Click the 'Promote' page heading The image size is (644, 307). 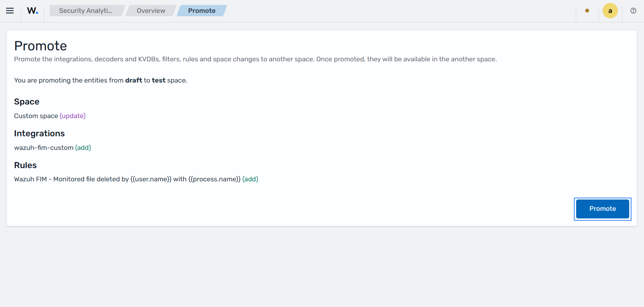[41, 46]
